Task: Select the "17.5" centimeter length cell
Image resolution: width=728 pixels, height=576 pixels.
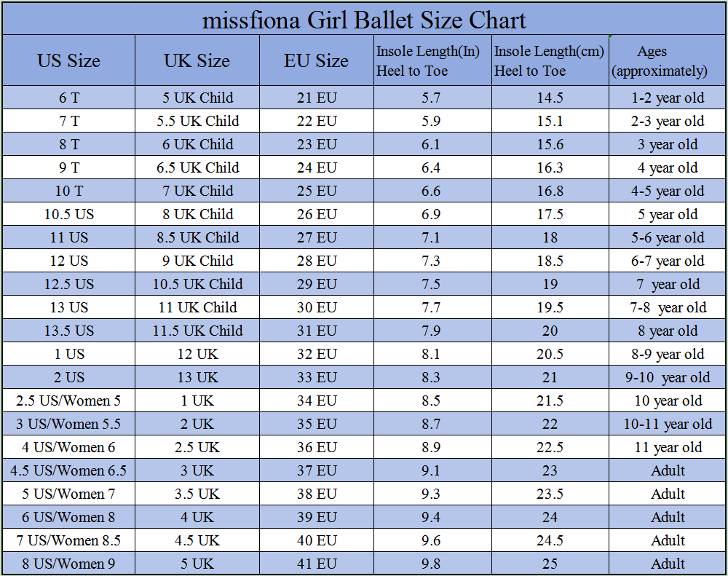Action: click(550, 215)
